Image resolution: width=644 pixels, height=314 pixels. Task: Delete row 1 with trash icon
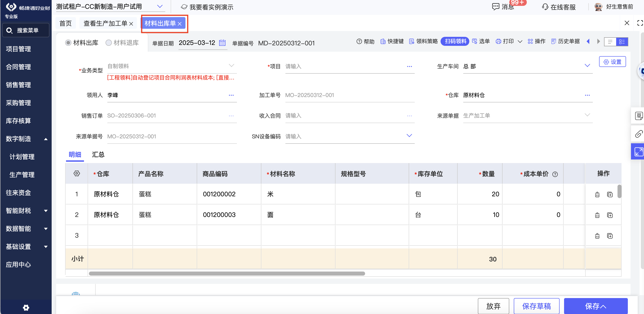click(597, 195)
